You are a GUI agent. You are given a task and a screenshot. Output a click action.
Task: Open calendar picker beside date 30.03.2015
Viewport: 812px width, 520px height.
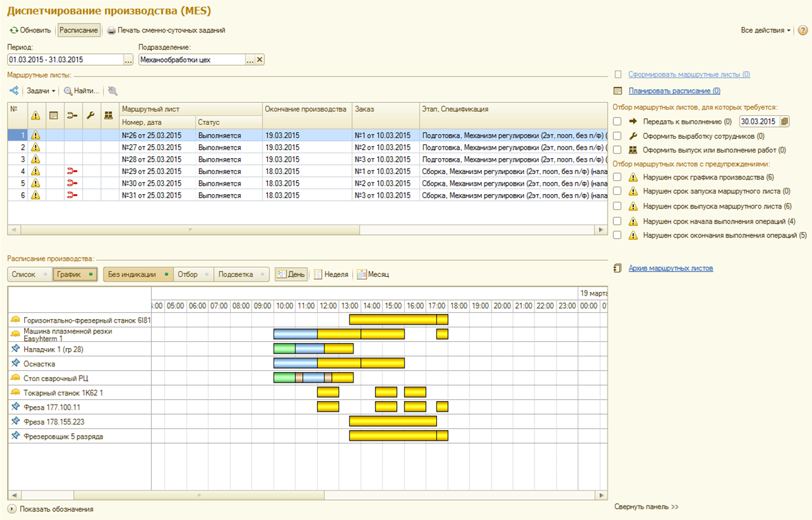(784, 122)
